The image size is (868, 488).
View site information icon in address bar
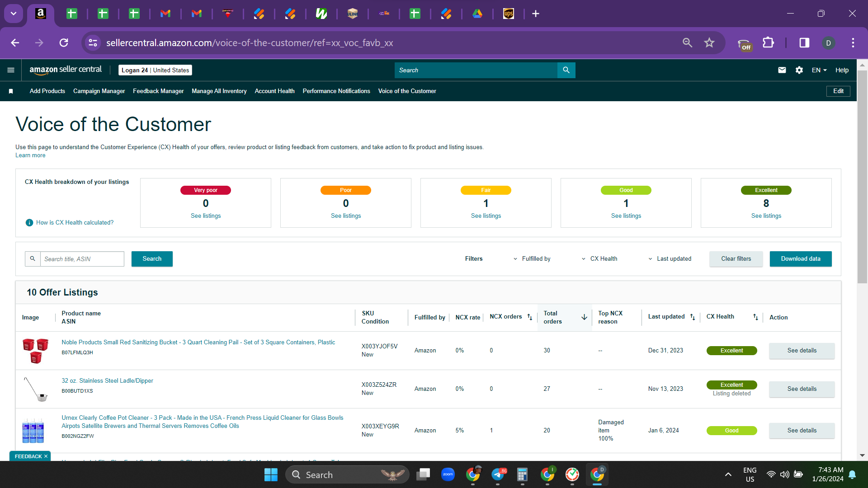(x=93, y=43)
